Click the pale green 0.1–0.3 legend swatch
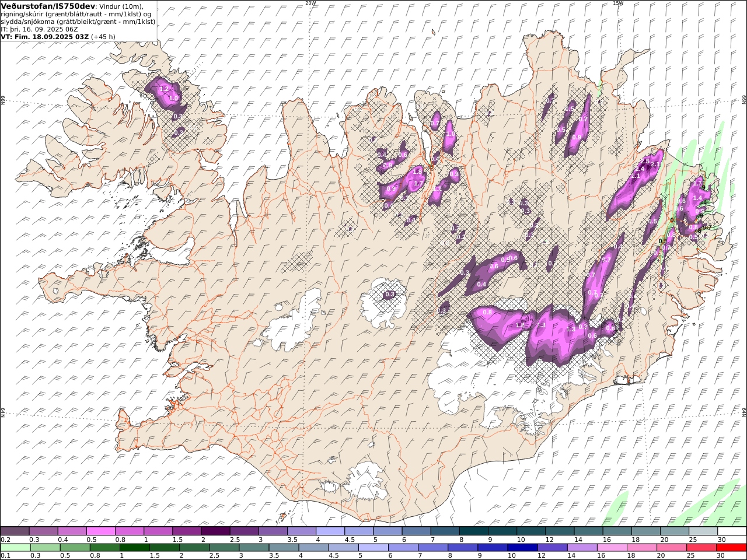The width and height of the screenshot is (747, 560). 16,548
